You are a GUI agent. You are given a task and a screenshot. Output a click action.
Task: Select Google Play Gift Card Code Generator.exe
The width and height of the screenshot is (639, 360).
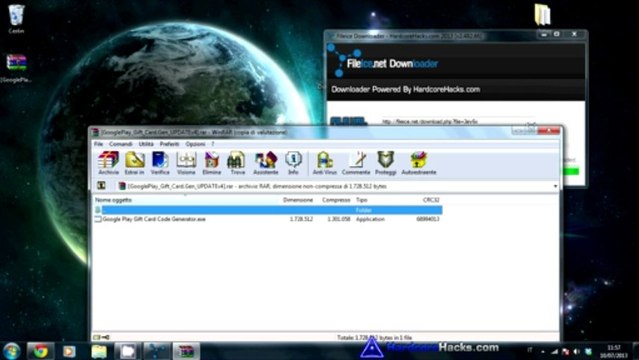(154, 219)
